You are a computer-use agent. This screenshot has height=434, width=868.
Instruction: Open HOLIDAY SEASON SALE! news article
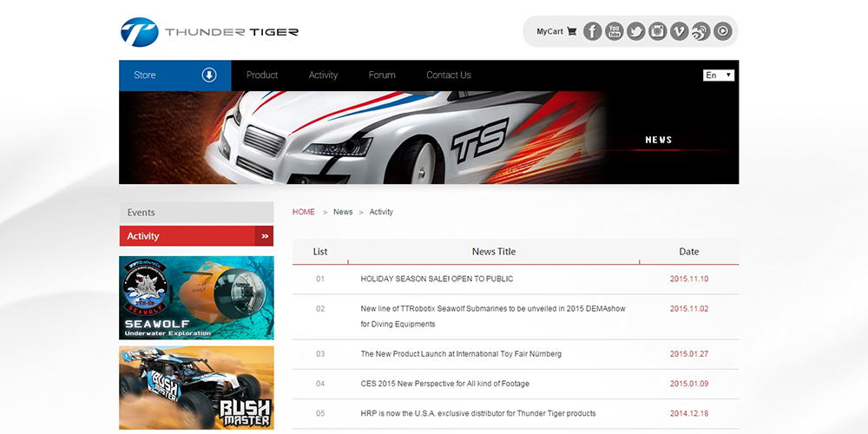point(437,279)
